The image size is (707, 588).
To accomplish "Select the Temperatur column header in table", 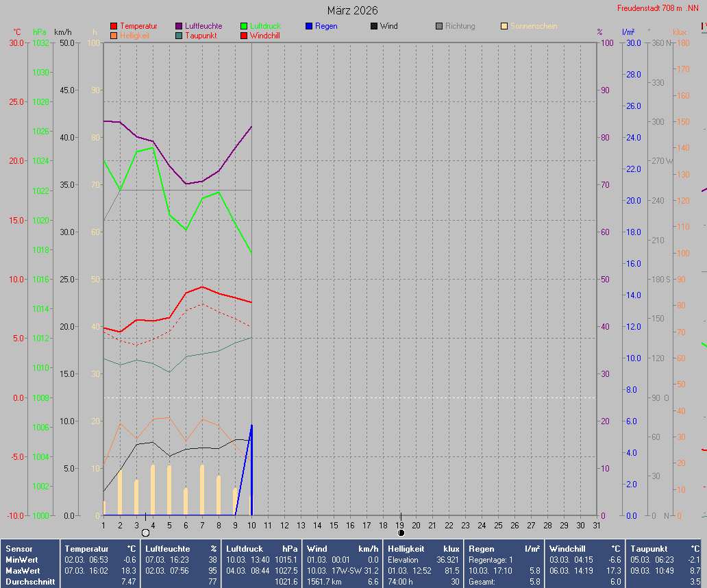I will click(86, 549).
